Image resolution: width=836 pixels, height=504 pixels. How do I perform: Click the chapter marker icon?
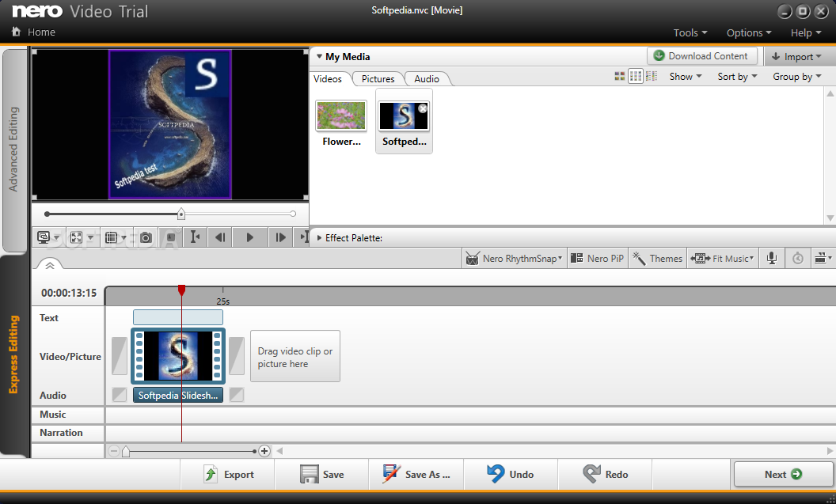pos(171,237)
